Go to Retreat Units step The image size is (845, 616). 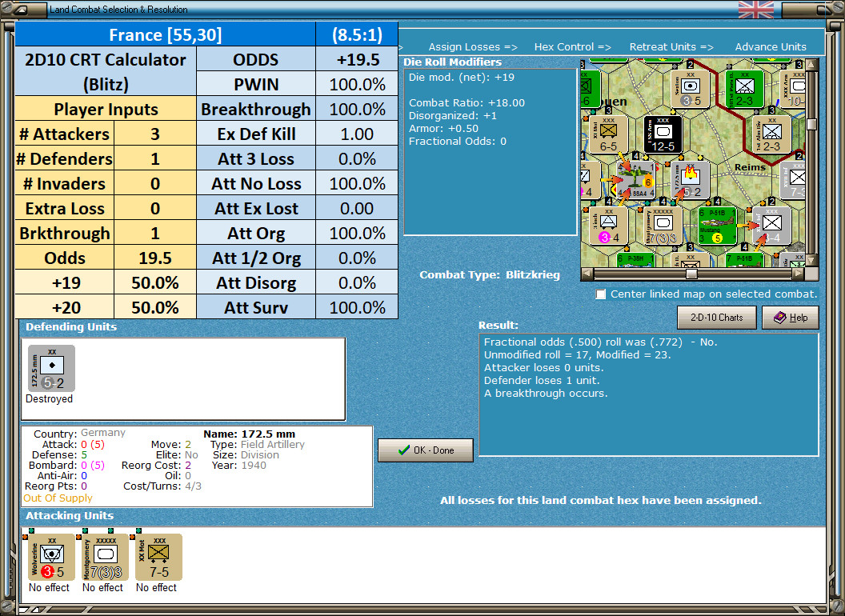671,47
